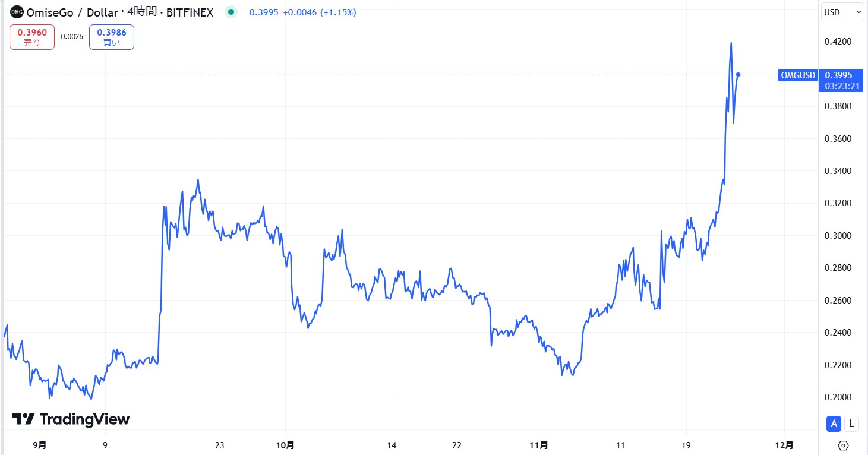Click the green market status dot
Image resolution: width=868 pixels, height=455 pixels.
click(231, 11)
